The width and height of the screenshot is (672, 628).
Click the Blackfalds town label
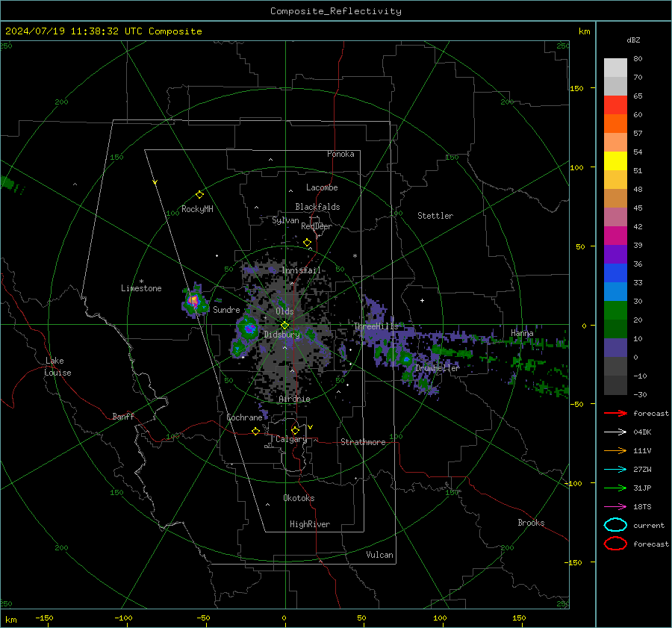[x=317, y=207]
